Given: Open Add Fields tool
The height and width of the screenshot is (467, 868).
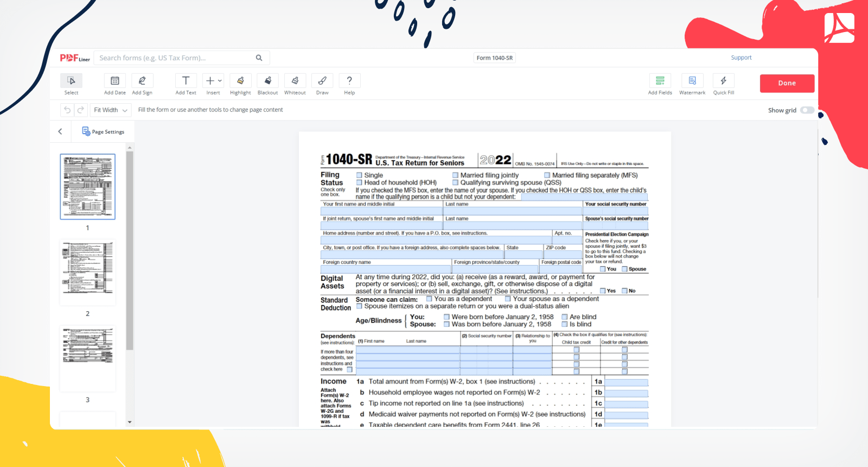Looking at the screenshot, I should [x=660, y=80].
